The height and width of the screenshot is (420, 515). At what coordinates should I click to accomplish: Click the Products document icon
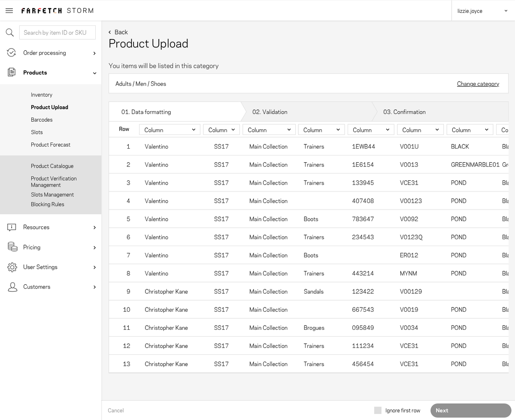click(12, 73)
